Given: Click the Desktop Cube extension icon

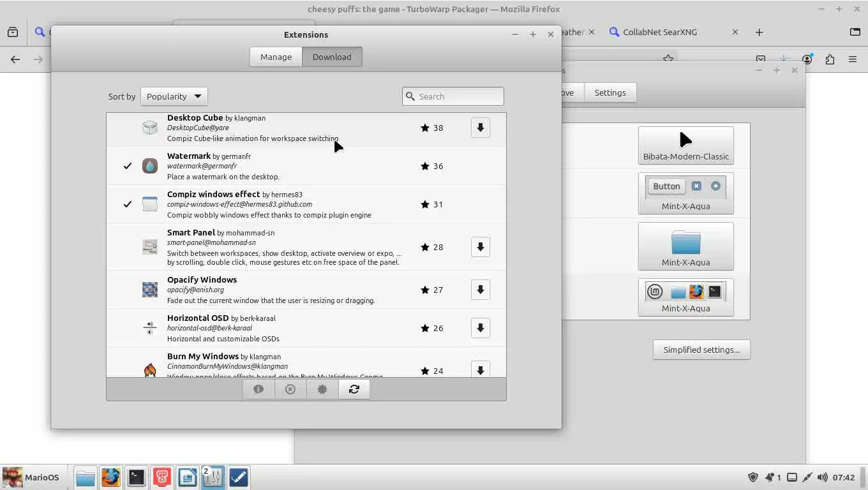Looking at the screenshot, I should [x=150, y=128].
